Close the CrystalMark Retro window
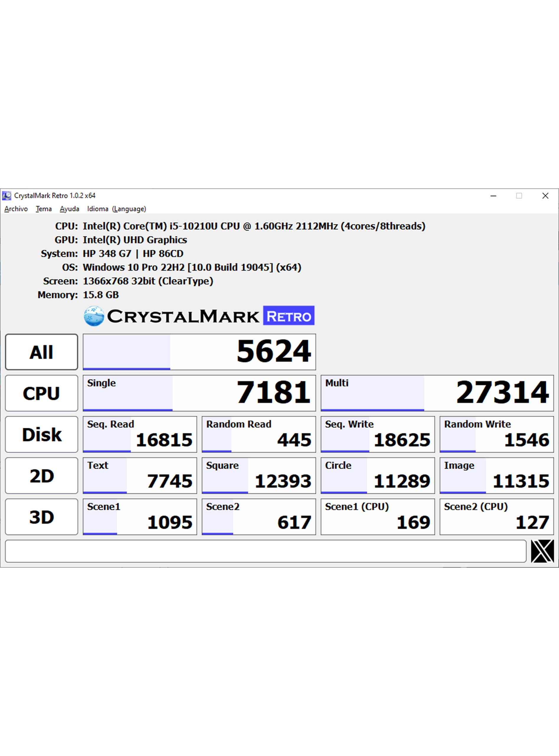 point(545,196)
